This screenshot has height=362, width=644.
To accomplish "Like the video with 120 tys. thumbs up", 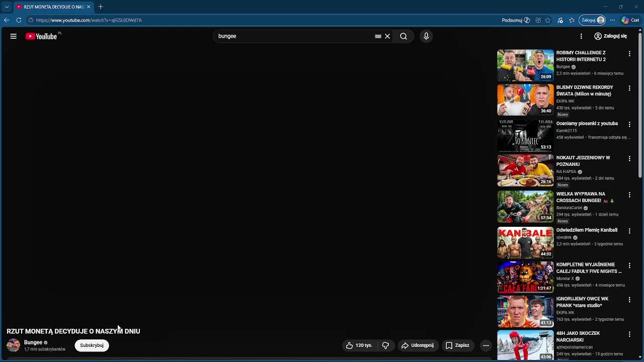I will 359,345.
